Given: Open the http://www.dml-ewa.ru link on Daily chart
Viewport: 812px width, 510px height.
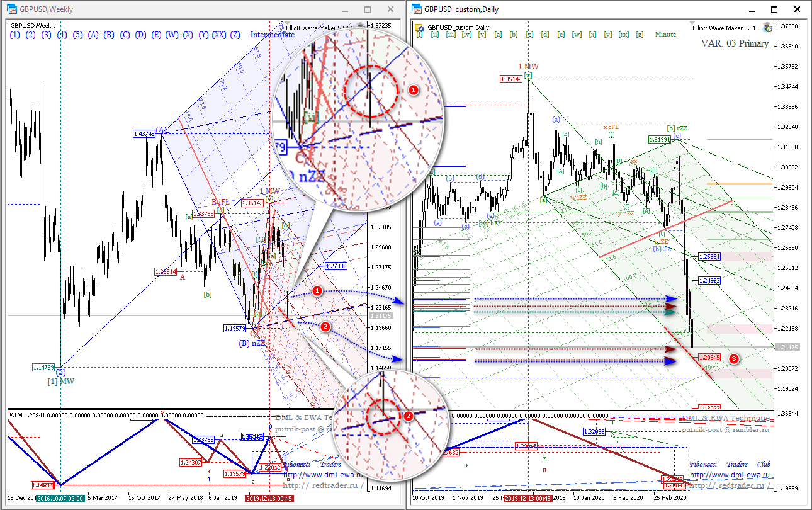Looking at the screenshot, I should pos(730,475).
